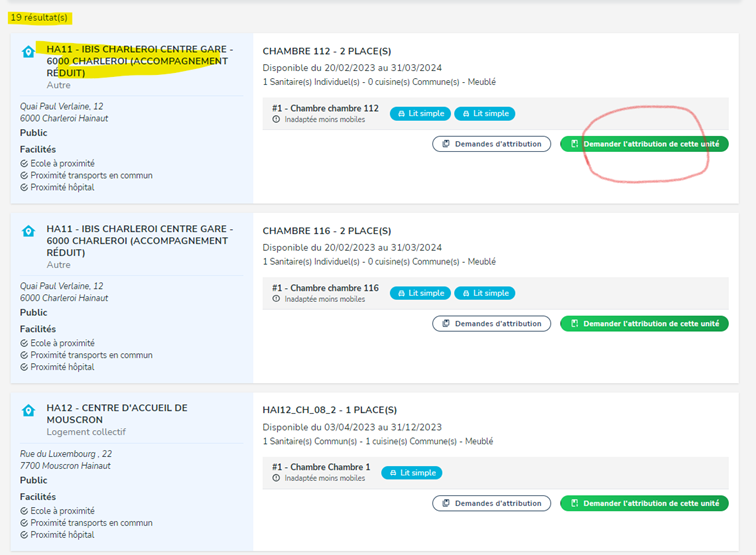This screenshot has width=756, height=555.
Task: Open Demandes d'attribution for Chambre 116
Action: coord(491,324)
